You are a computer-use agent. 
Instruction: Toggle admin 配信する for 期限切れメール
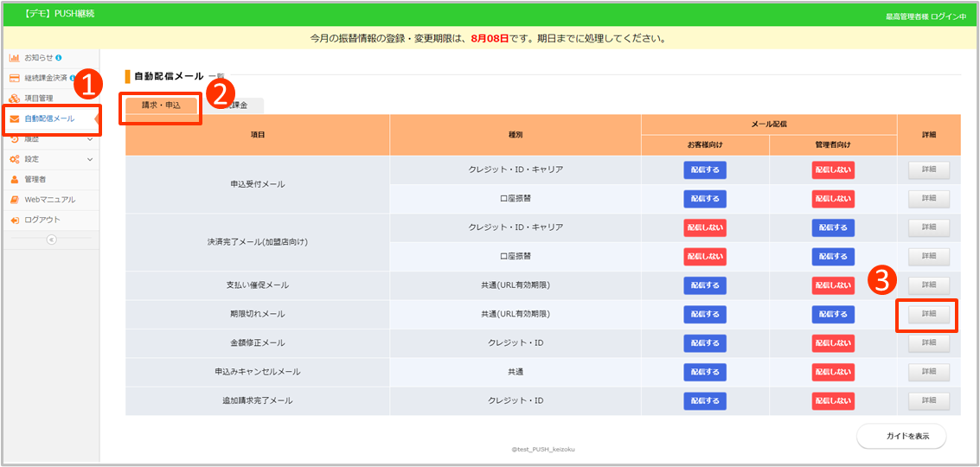[x=833, y=314]
